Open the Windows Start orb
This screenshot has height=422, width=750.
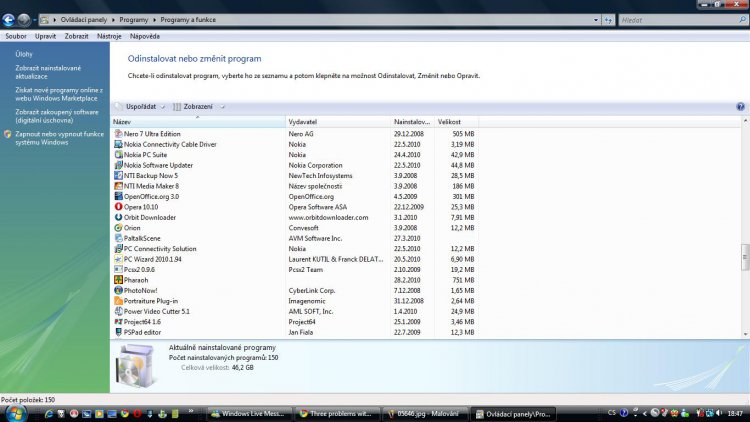(16, 413)
